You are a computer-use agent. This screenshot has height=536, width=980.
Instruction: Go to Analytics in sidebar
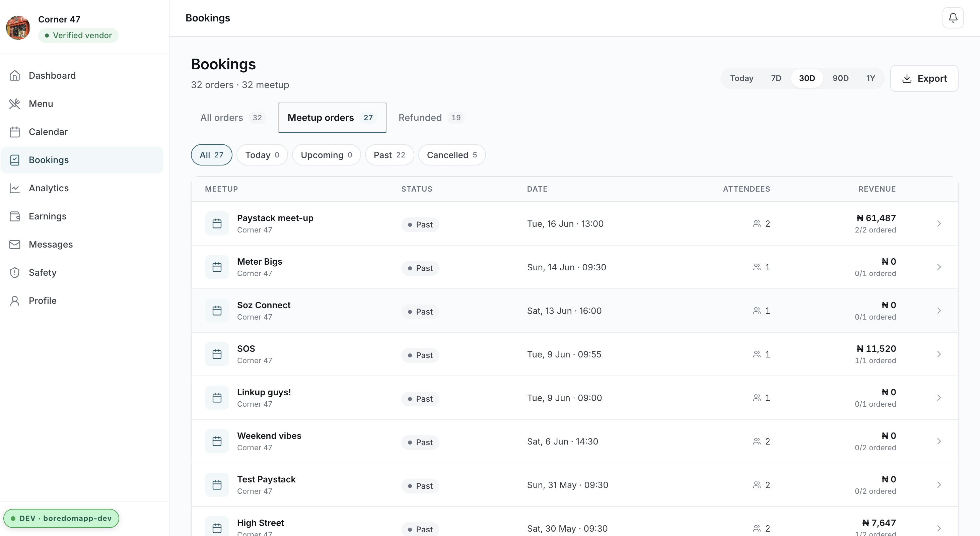pyautogui.click(x=82, y=188)
